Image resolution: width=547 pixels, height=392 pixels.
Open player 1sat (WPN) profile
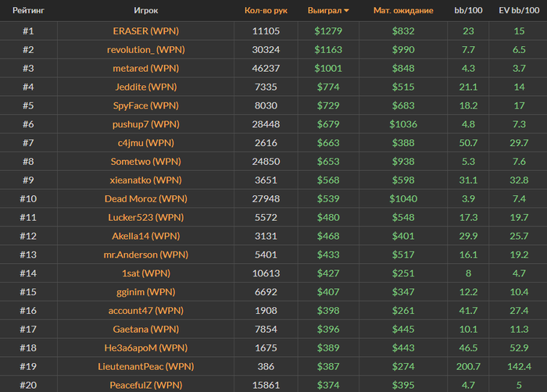[x=146, y=273]
